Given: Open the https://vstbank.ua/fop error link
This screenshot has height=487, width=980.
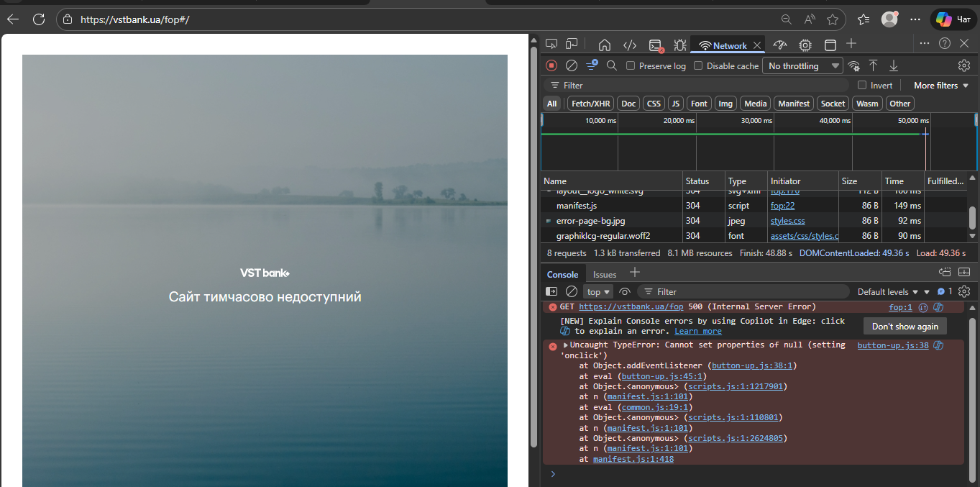Looking at the screenshot, I should [631, 306].
